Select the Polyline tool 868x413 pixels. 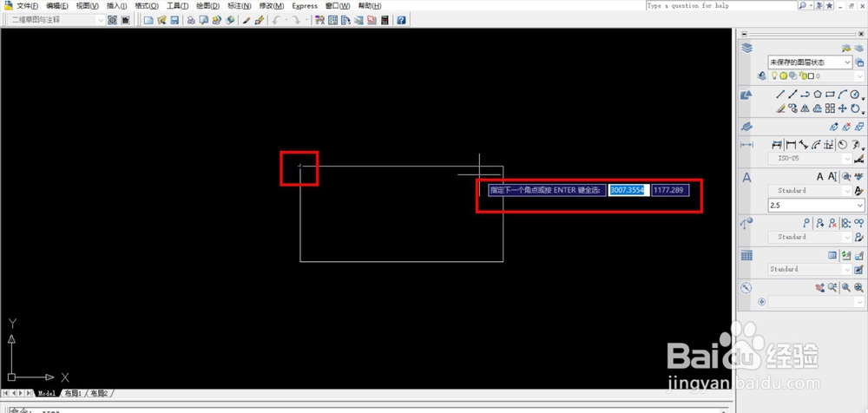tap(806, 94)
